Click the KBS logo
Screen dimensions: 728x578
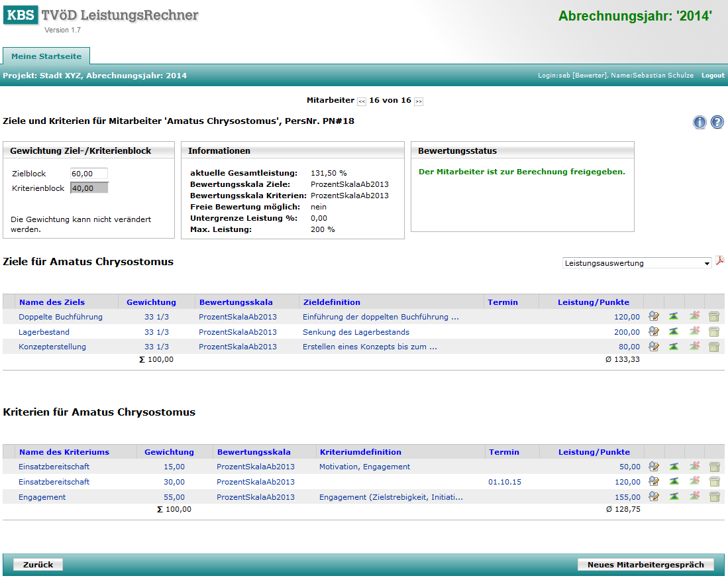[21, 15]
